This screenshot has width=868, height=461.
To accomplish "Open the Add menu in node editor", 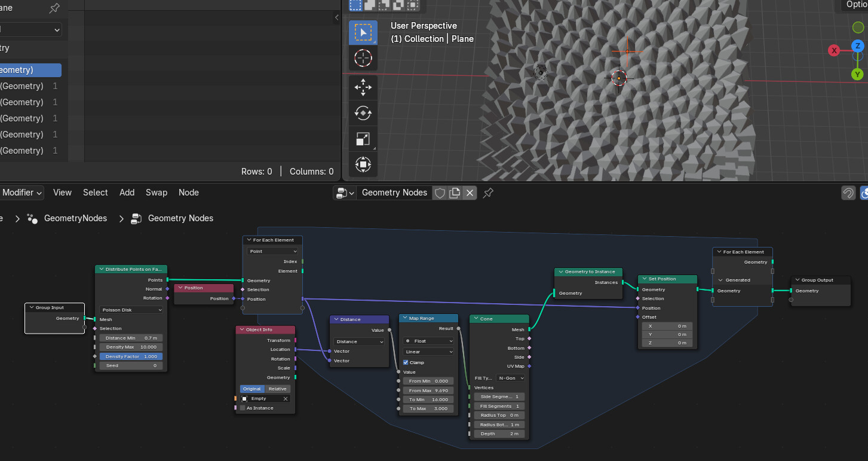I will tap(127, 193).
